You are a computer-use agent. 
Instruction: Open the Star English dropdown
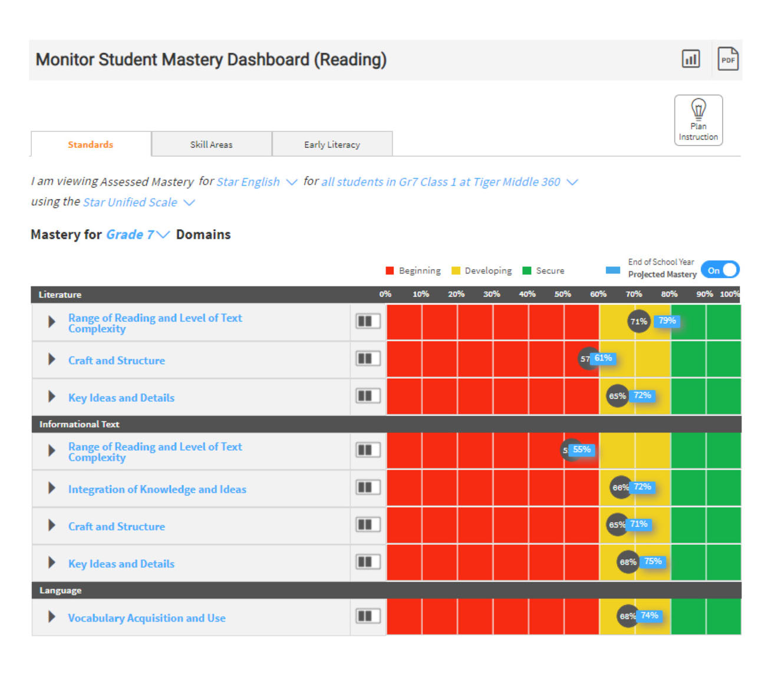pyautogui.click(x=256, y=181)
